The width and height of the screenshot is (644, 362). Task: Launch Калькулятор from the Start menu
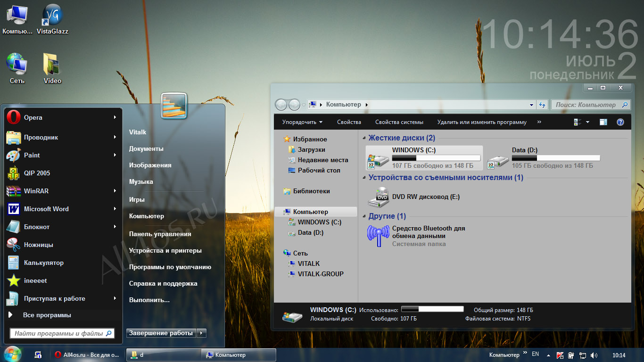(x=63, y=263)
